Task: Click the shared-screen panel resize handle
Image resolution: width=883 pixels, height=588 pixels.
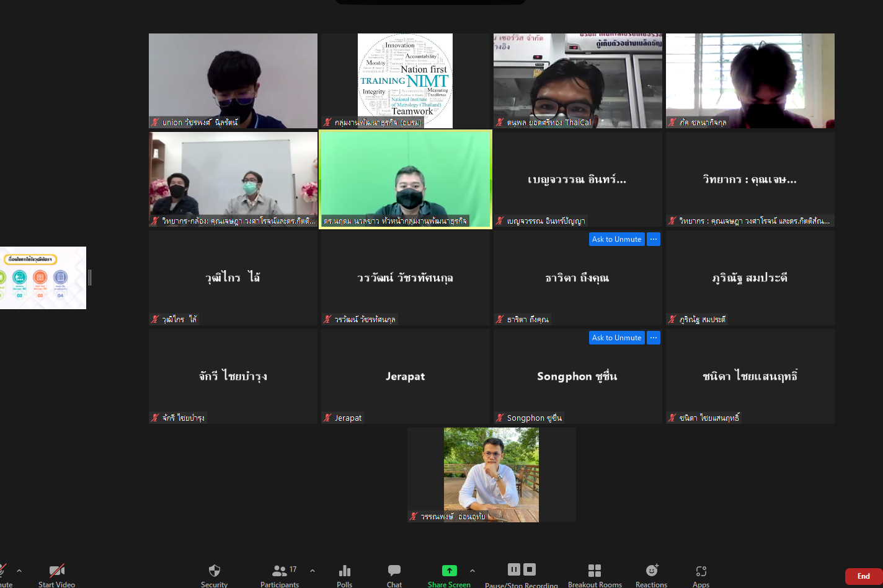Action: [x=90, y=278]
